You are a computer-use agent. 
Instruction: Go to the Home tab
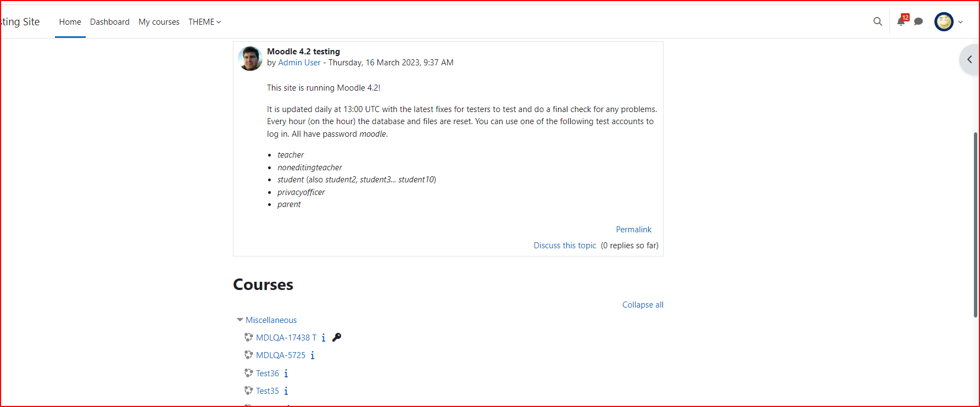point(70,22)
